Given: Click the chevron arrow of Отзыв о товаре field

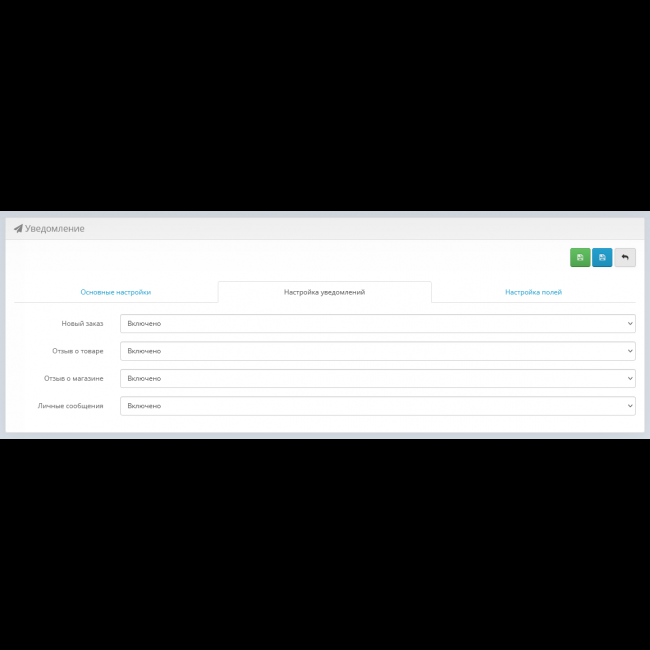Looking at the screenshot, I should pos(629,351).
